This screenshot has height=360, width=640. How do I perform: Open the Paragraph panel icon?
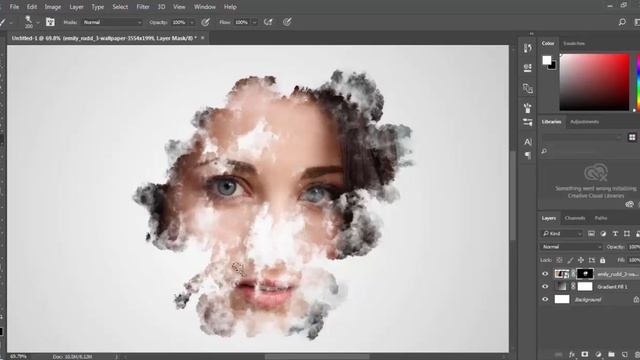click(527, 155)
